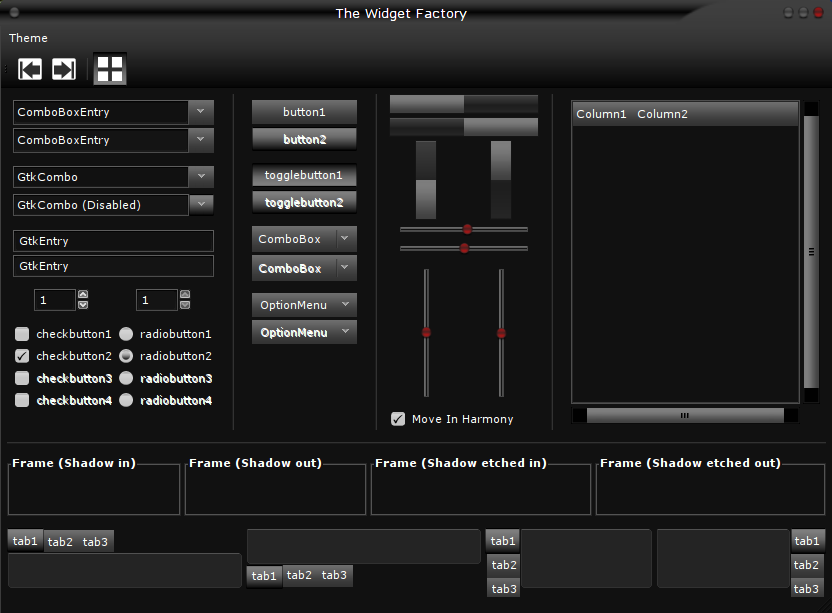Viewport: 832px width, 613px height.
Task: Click the GtkCombo (Disabled) dropdown arrow
Action: click(201, 204)
